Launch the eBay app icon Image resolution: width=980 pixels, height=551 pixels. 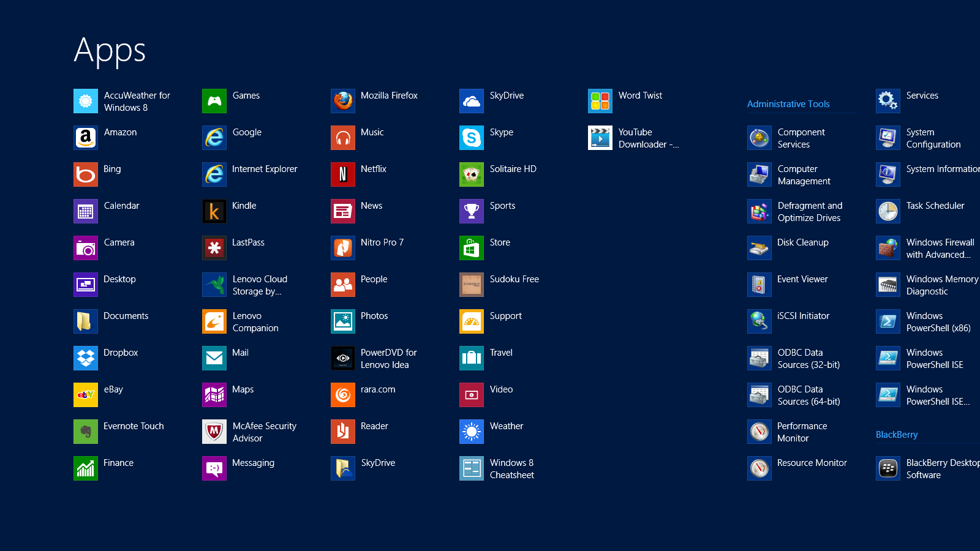point(86,395)
